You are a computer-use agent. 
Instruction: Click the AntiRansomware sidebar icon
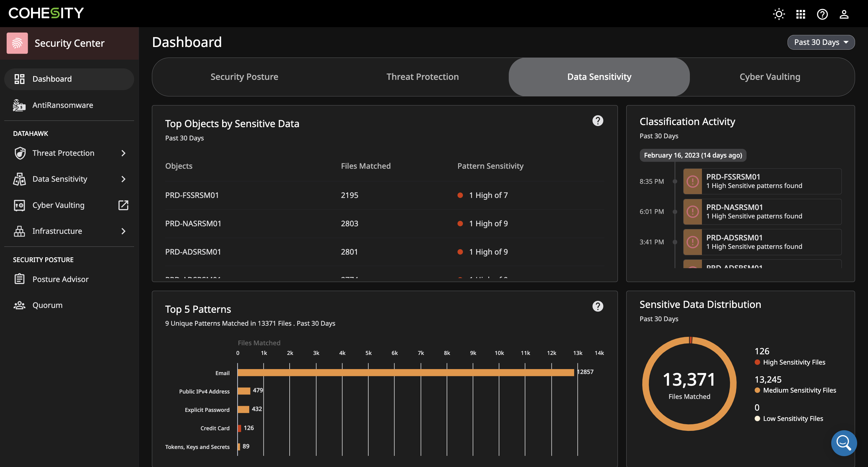[19, 105]
